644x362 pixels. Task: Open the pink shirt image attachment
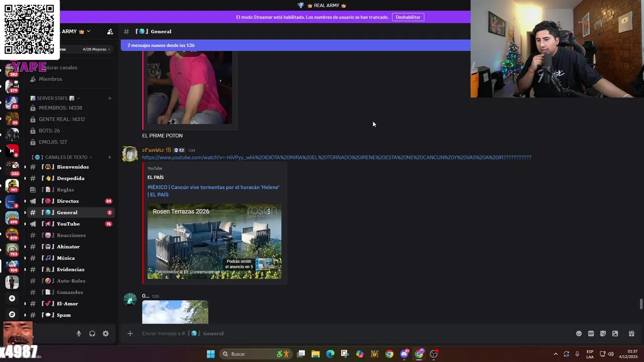[x=190, y=87]
